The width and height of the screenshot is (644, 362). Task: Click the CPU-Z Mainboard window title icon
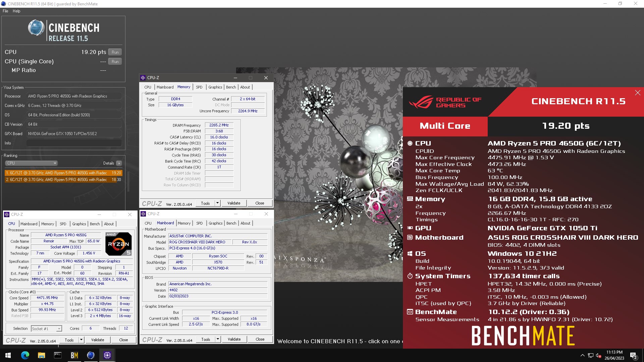click(x=143, y=214)
